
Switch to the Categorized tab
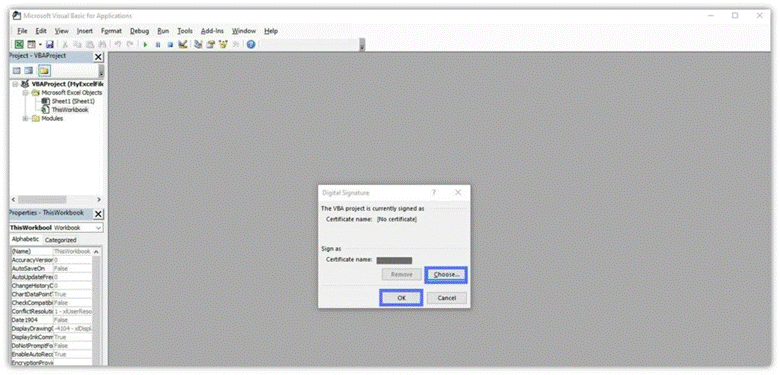[61, 240]
